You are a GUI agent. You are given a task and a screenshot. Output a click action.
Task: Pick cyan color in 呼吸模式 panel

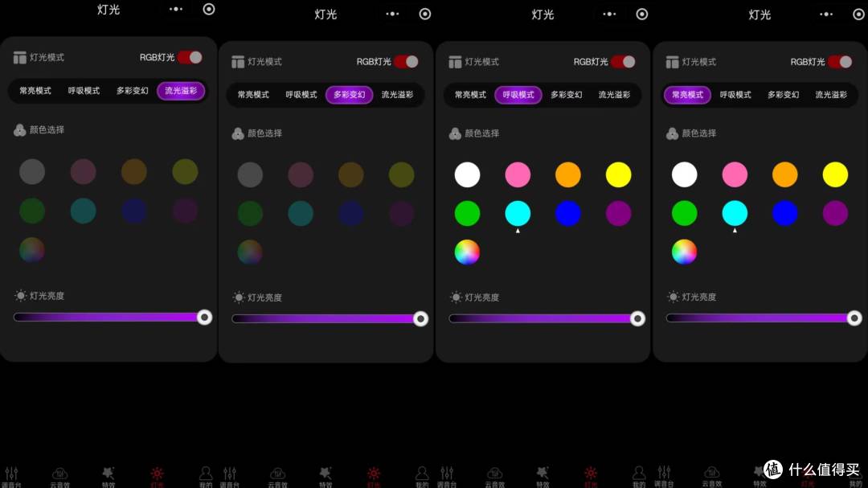(518, 213)
